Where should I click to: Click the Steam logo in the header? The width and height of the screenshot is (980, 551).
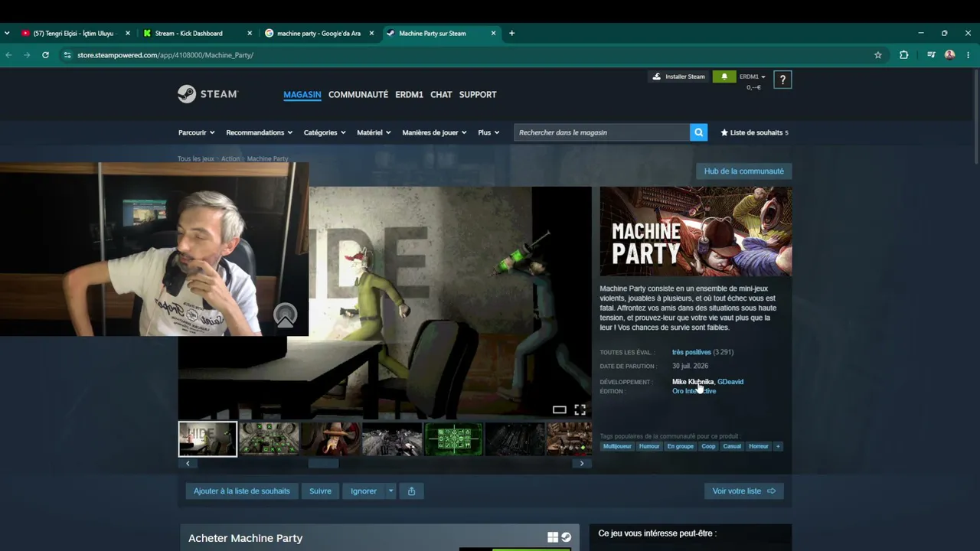[x=207, y=94]
